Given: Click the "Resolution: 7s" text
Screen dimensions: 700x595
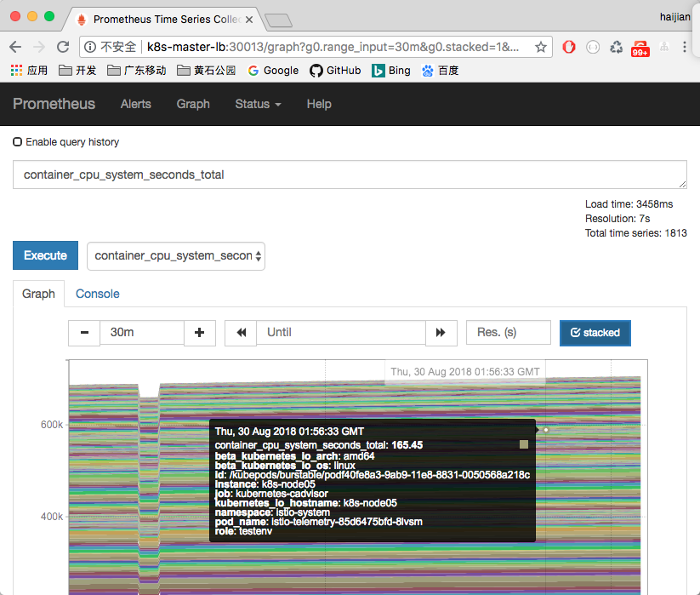Looking at the screenshot, I should 617,219.
